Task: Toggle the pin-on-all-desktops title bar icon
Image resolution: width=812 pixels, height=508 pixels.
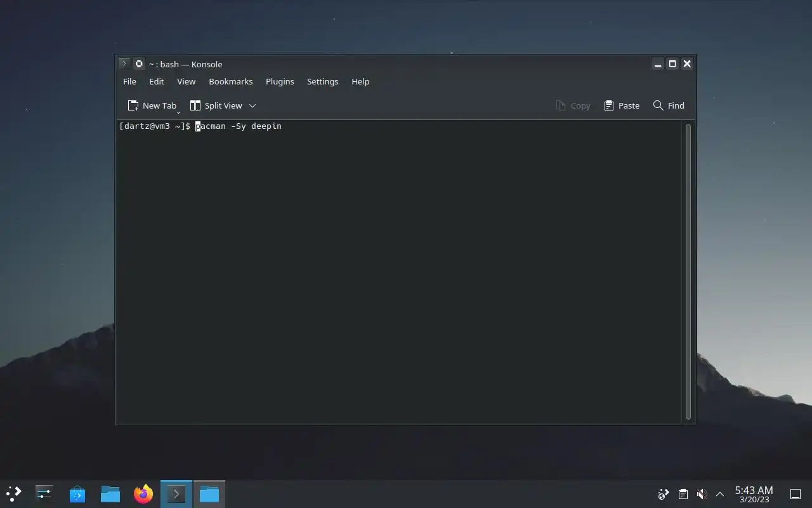Action: point(139,63)
